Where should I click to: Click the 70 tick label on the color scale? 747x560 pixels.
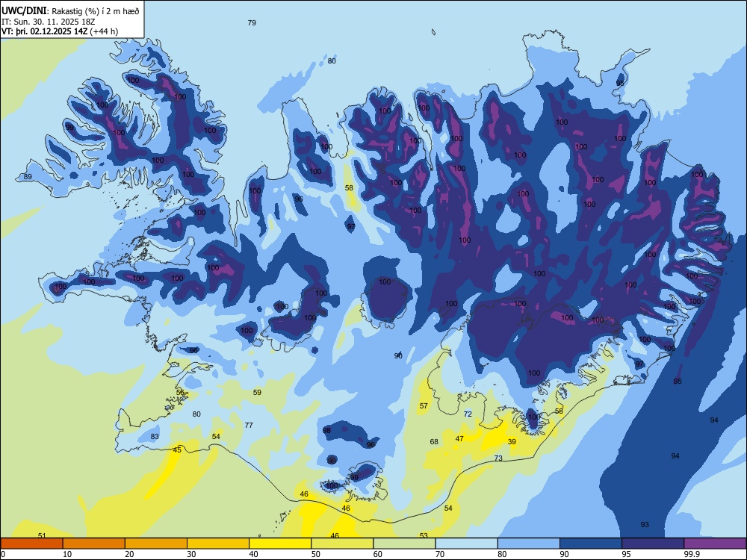tap(440, 554)
